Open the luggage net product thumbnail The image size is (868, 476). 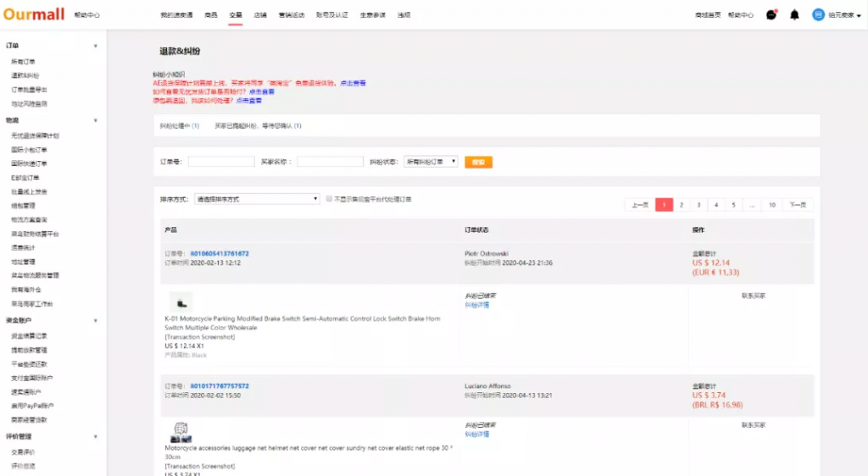coord(181,431)
